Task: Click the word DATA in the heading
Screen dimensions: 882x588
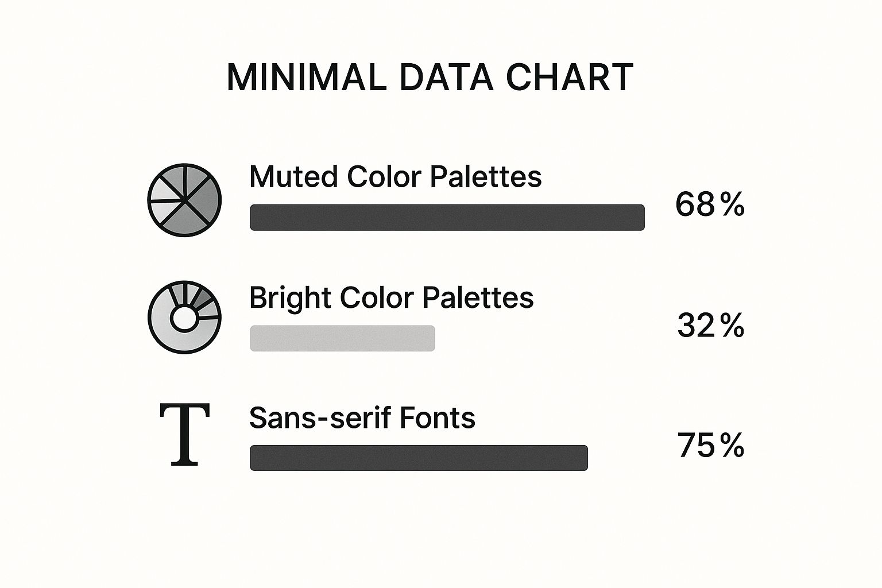Action: [446, 77]
